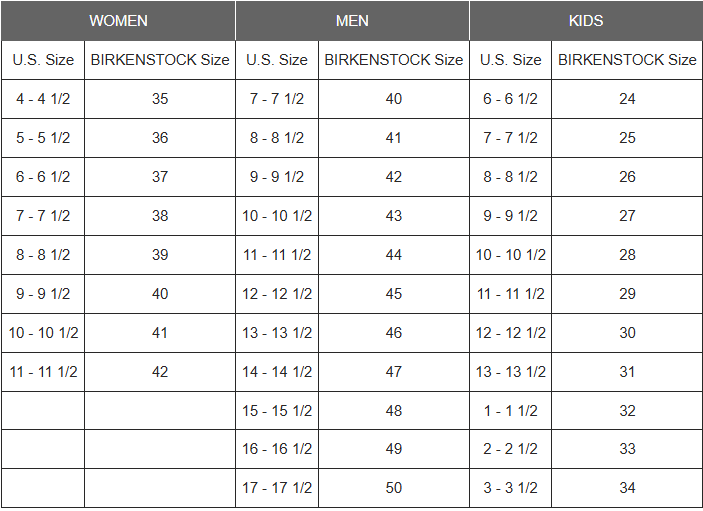The image size is (703, 511).
Task: Select kids' Birkenstock size 29
Action: 627,294
